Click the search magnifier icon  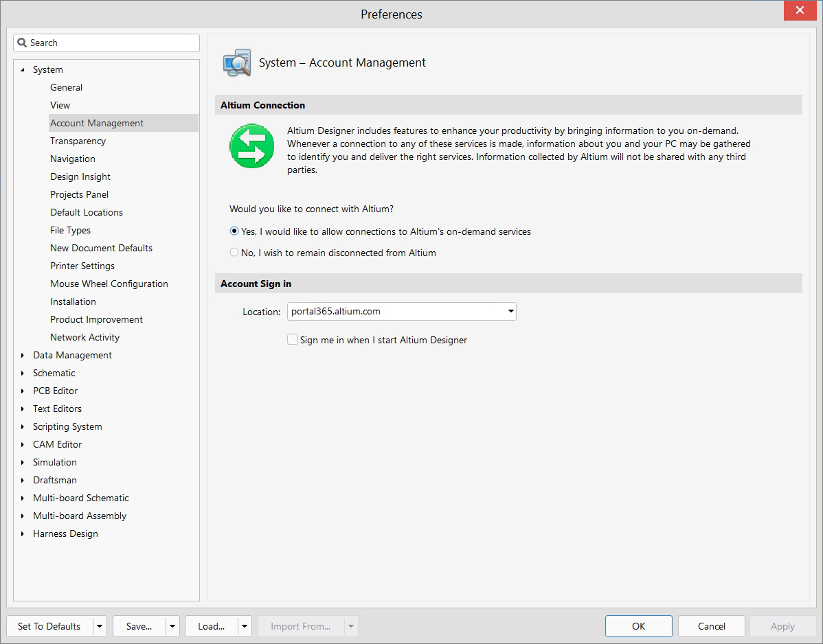22,43
